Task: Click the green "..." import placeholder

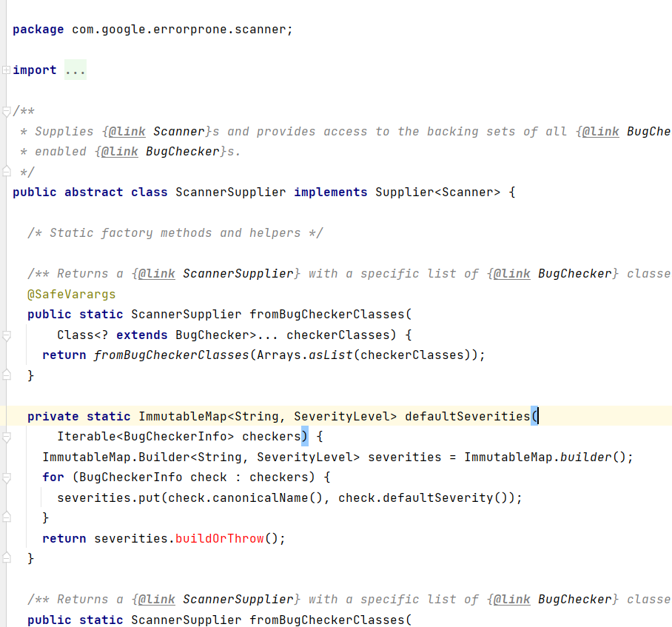Action: (75, 69)
